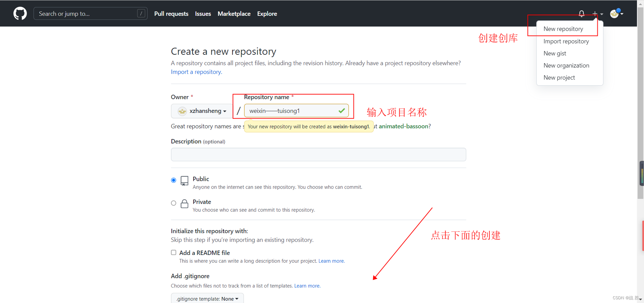Image resolution: width=644 pixels, height=303 pixels.
Task: Choose New repository from menu
Action: pyautogui.click(x=563, y=29)
